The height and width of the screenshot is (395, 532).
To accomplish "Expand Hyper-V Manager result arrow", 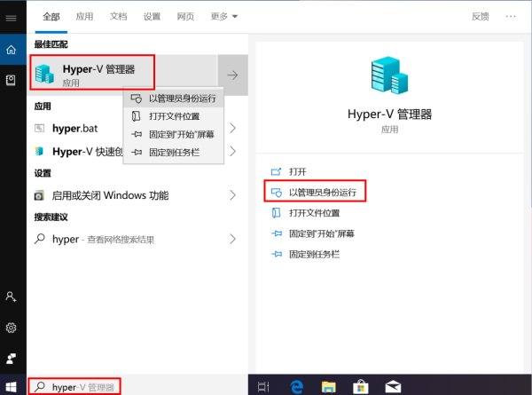I will coord(232,75).
